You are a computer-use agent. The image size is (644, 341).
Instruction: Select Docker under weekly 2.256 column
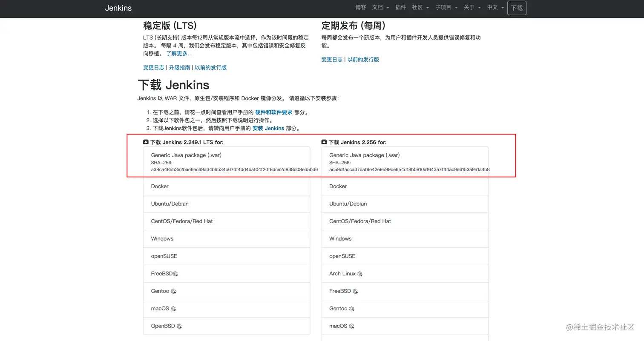405,186
